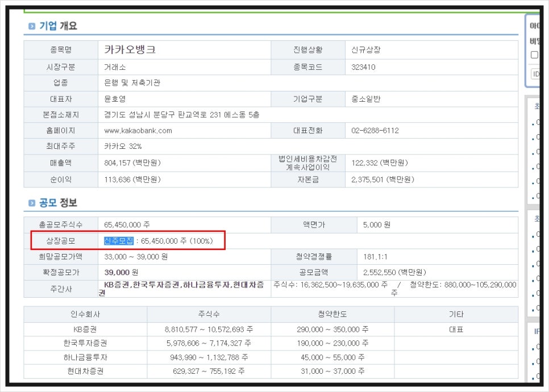This screenshot has height=392, width=549.
Task: Click the 종목명 label cell
Action: coord(61,49)
